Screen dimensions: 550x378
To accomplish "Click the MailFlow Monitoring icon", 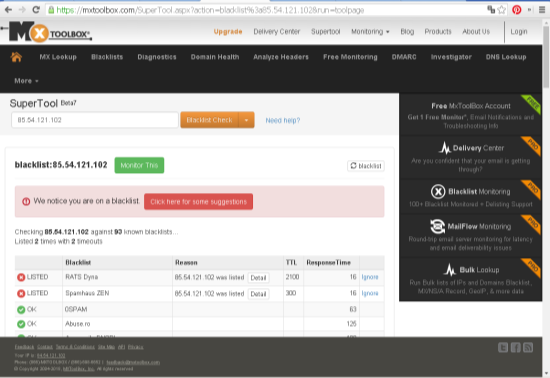I will click(x=437, y=227).
